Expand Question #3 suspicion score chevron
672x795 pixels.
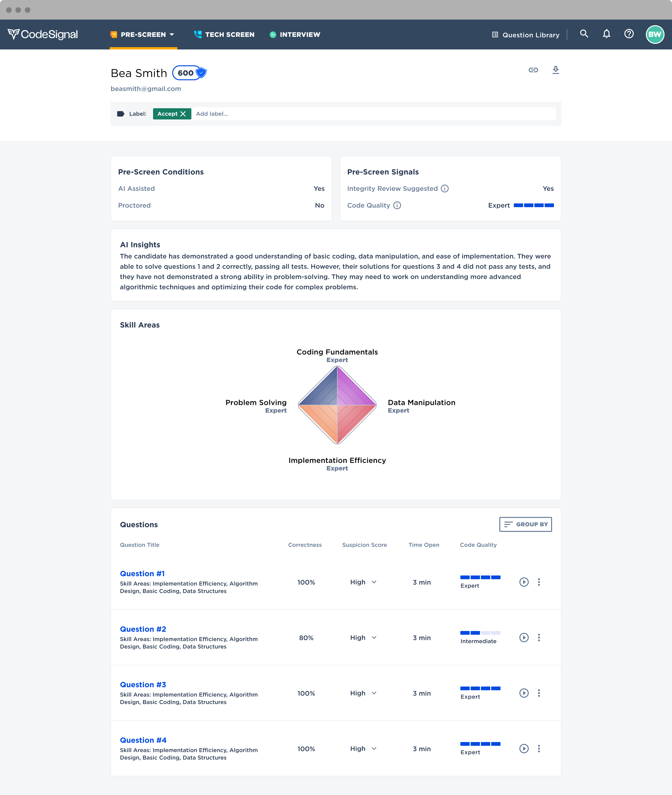[374, 693]
